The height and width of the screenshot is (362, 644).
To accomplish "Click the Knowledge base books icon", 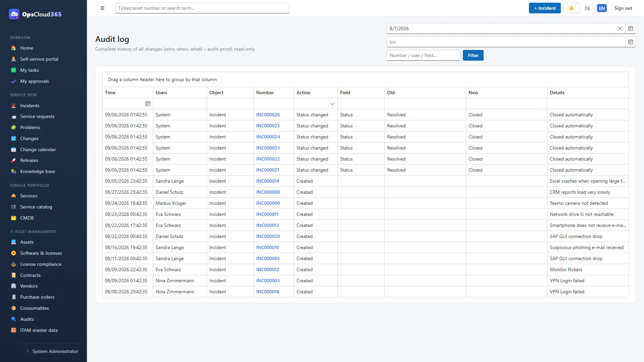I will pyautogui.click(x=13, y=171).
